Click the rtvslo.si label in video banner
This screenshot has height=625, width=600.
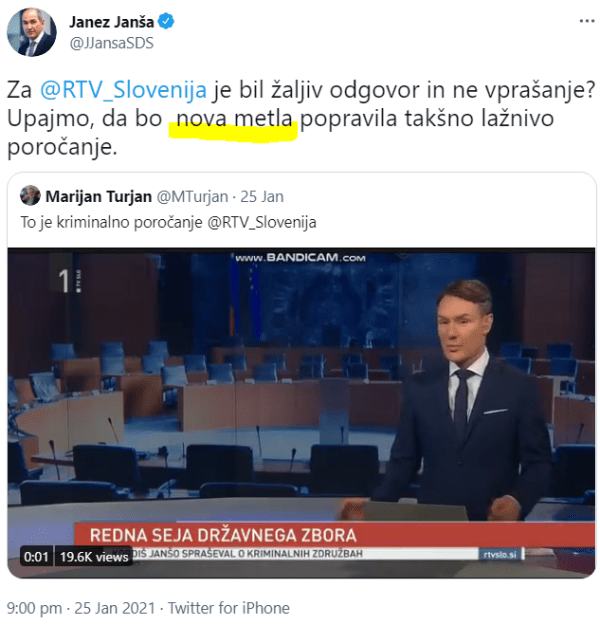click(x=500, y=554)
